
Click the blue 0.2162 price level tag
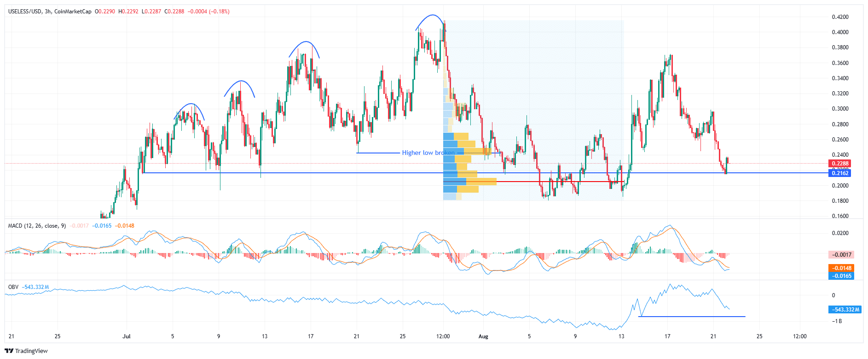[x=839, y=173]
